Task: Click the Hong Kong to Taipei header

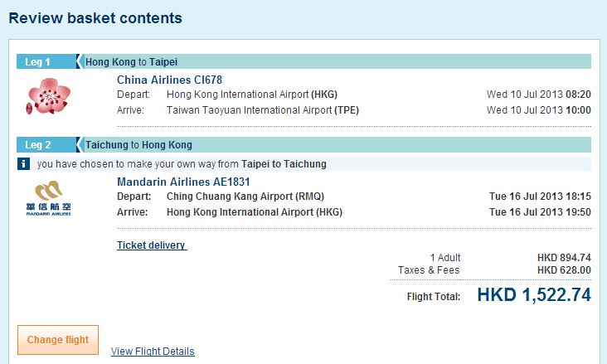Action: point(132,61)
